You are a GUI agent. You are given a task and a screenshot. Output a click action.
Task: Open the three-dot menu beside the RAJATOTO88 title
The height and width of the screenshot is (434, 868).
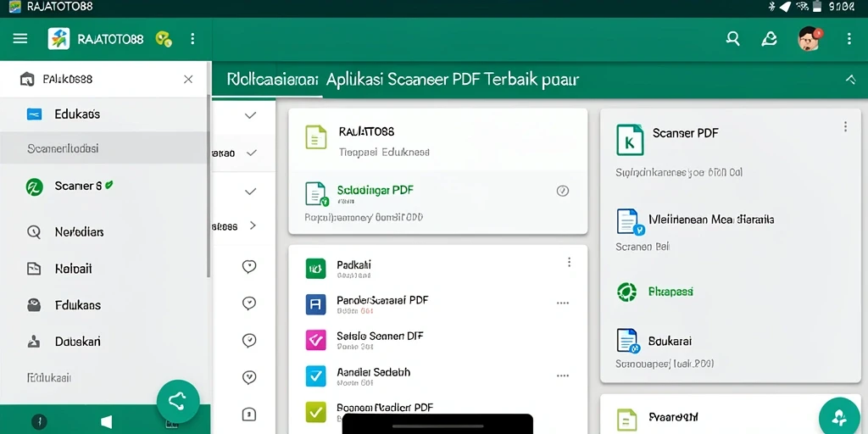click(x=192, y=39)
